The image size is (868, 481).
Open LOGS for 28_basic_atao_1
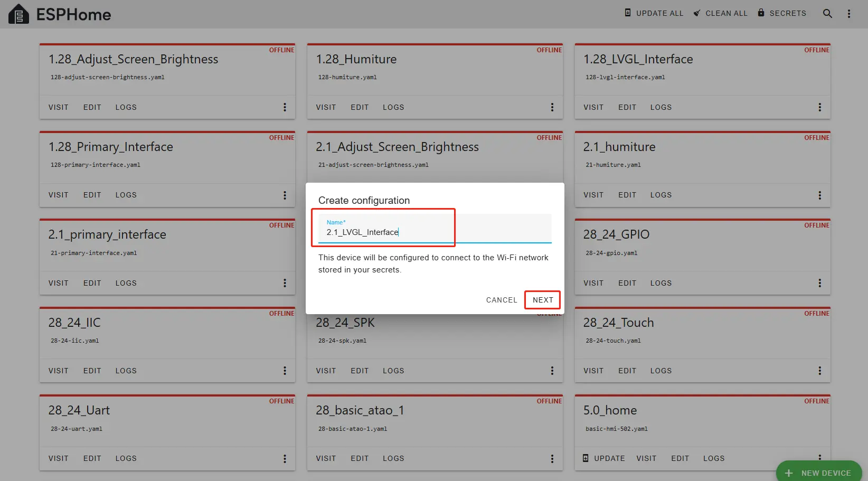393,458
